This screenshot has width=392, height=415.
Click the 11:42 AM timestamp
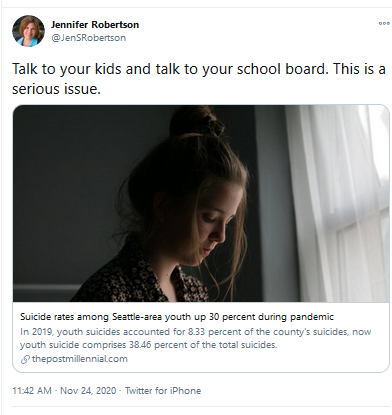coord(32,391)
